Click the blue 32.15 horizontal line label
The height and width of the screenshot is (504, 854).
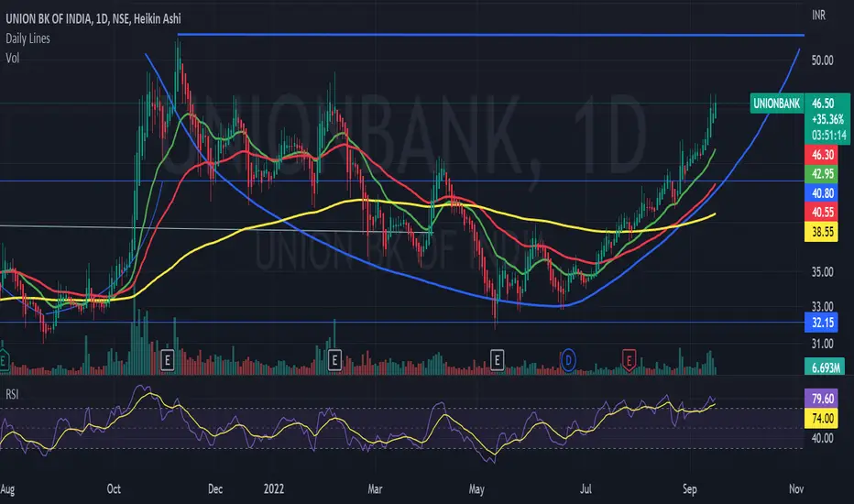pyautogui.click(x=823, y=323)
